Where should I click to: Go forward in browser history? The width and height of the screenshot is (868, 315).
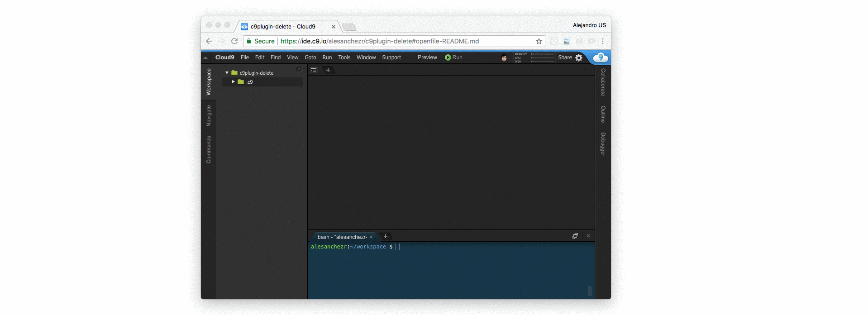[222, 41]
